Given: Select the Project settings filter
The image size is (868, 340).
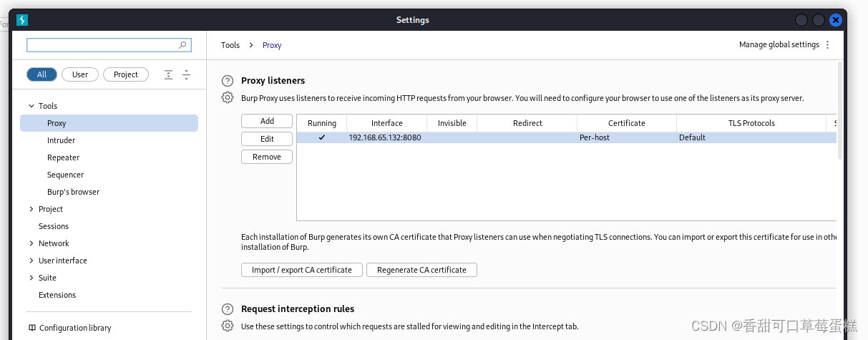Looking at the screenshot, I should pos(126,74).
